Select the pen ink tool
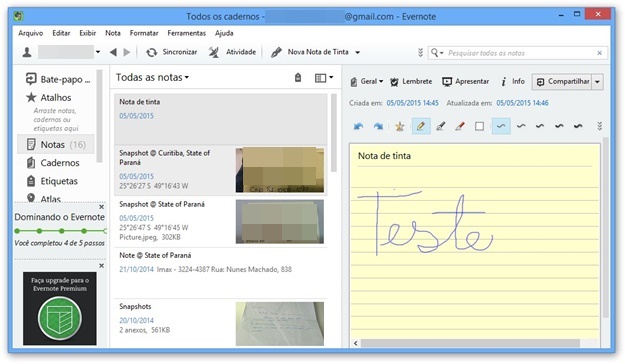The image size is (625, 364). (440, 126)
